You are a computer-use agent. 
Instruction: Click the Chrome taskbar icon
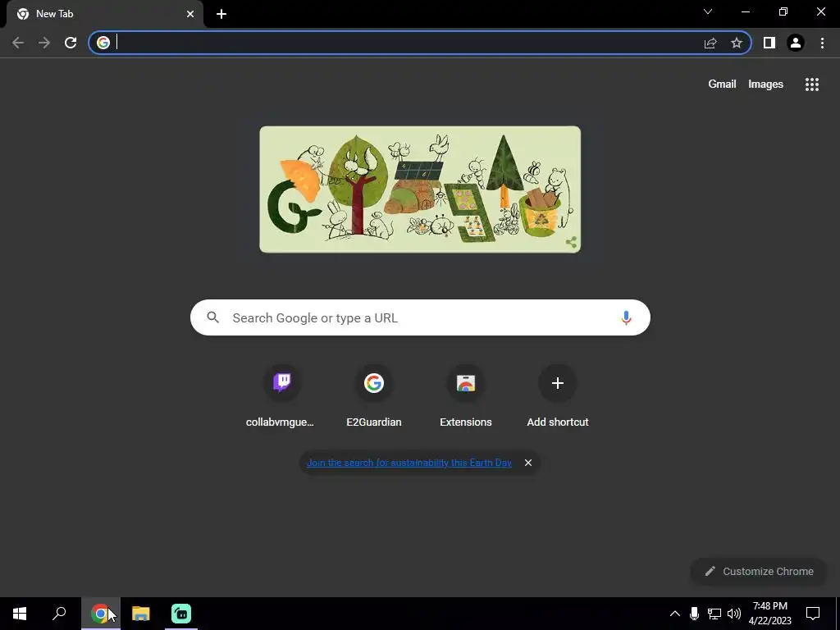point(100,614)
